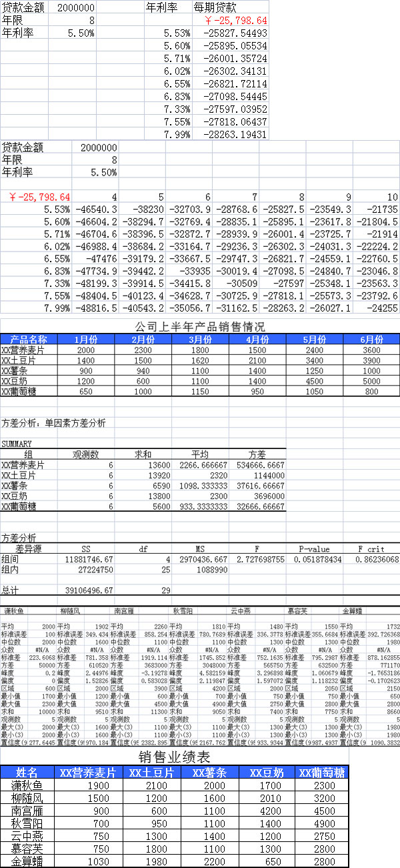Select the SUMMARY cell

(17, 443)
